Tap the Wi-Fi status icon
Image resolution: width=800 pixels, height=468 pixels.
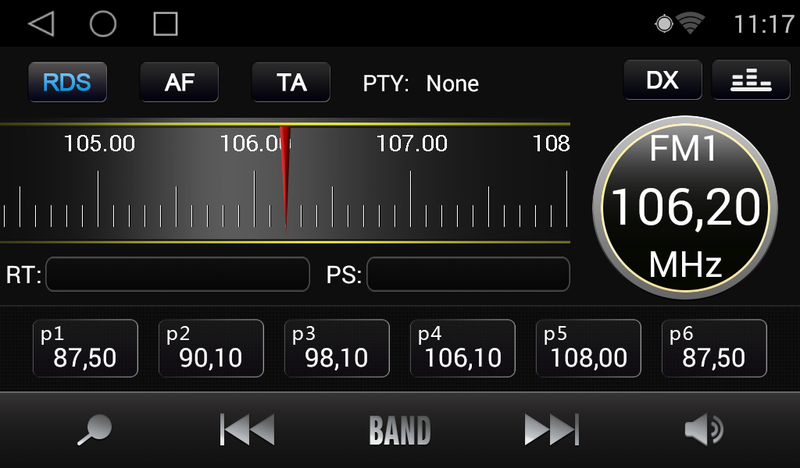[x=690, y=23]
